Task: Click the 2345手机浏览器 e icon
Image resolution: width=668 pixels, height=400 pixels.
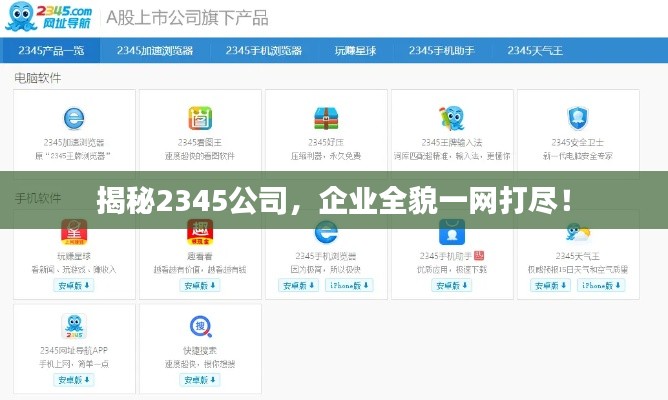Action: tap(326, 232)
